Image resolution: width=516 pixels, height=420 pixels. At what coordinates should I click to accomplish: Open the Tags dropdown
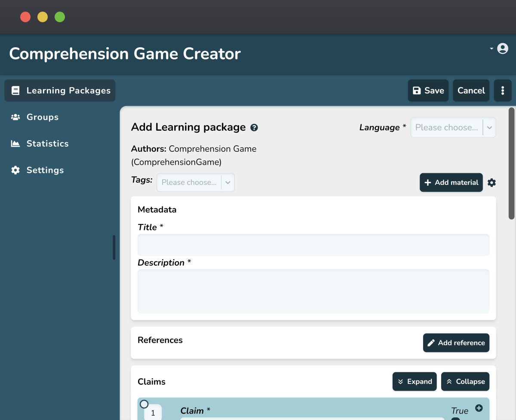[196, 182]
